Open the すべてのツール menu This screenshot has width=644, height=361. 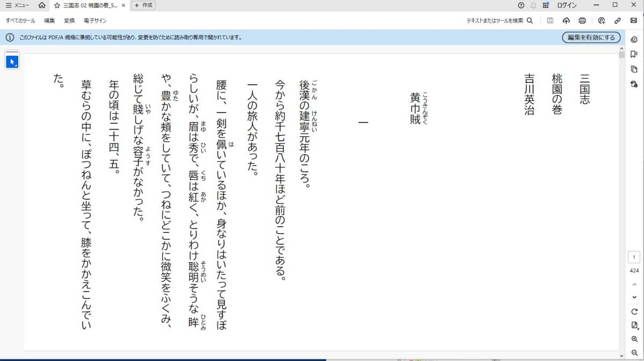click(x=20, y=21)
